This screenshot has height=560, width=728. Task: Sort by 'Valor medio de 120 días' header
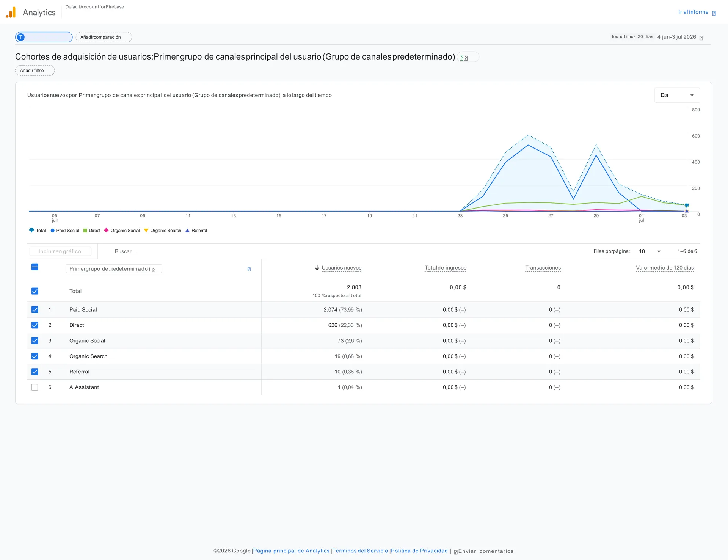click(x=665, y=268)
